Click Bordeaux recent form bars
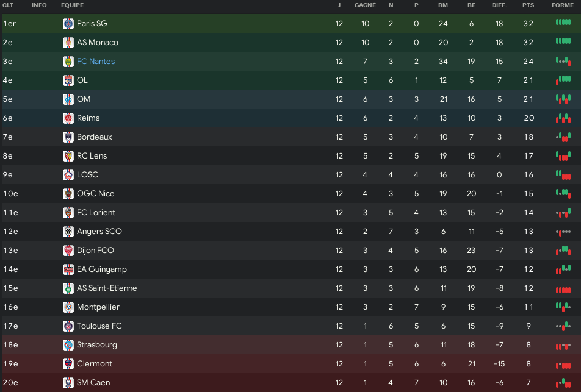581x392 pixels. coord(563,137)
